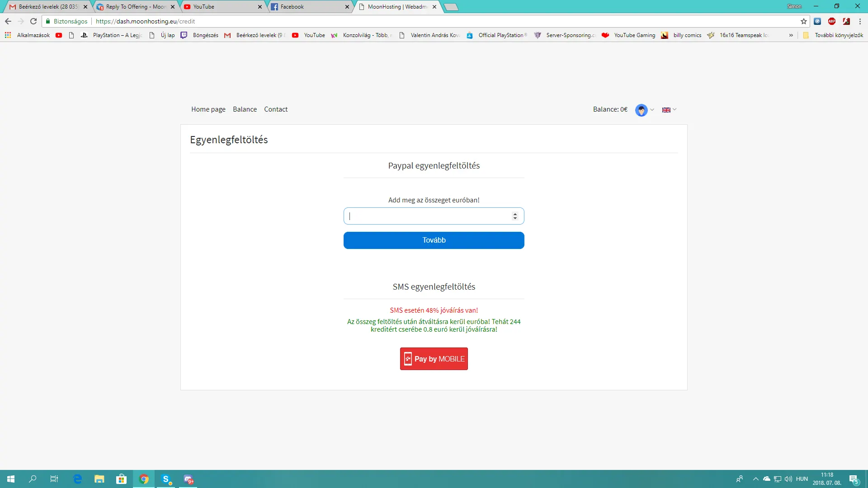The image size is (868, 488).
Task: Open the AdBlock Plus extension icon
Action: (x=832, y=21)
